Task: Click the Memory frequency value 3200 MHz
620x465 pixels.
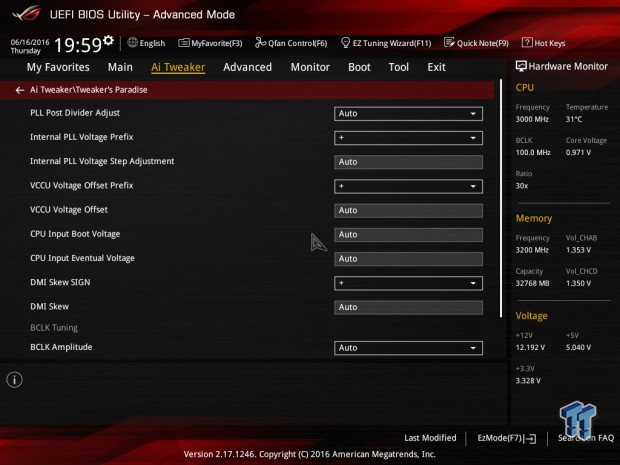Action: click(532, 250)
